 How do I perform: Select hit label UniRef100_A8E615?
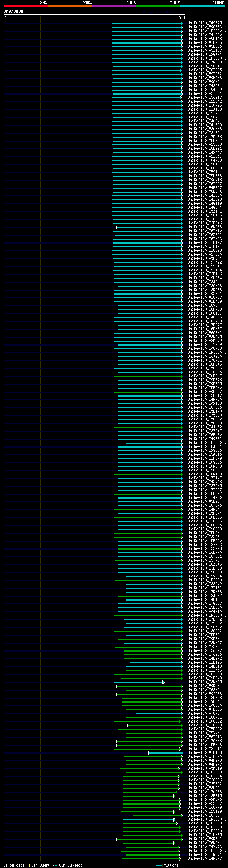(204, 796)
